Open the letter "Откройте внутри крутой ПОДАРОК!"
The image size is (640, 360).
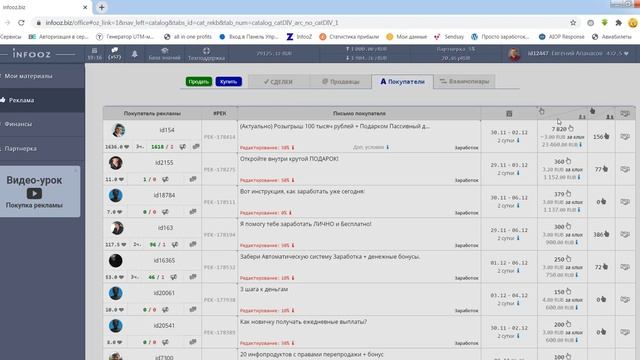point(289,159)
